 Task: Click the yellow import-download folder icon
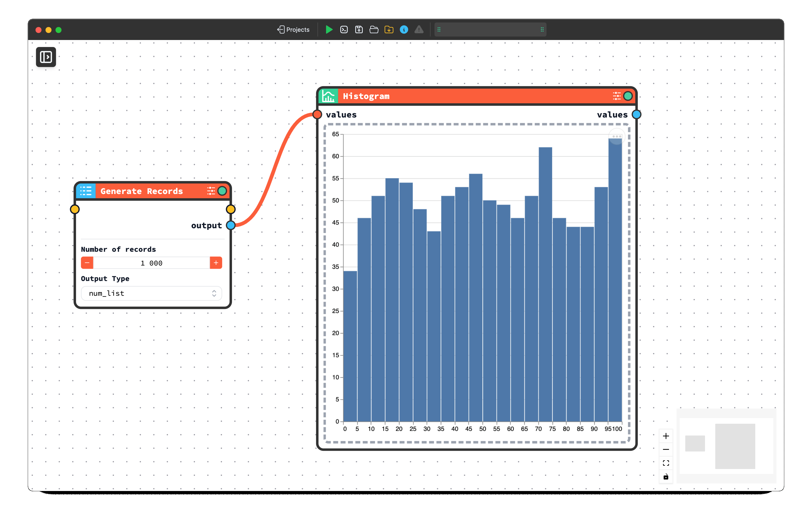pyautogui.click(x=388, y=30)
